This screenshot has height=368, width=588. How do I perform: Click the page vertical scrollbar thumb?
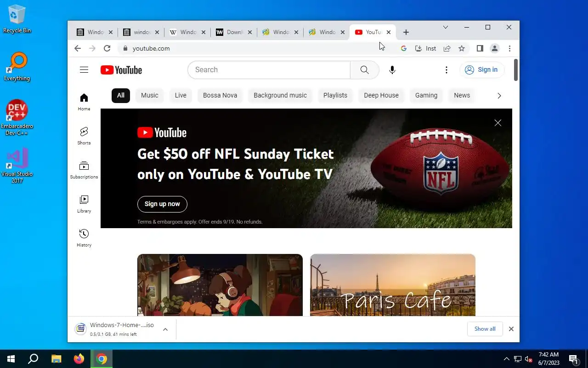point(516,70)
